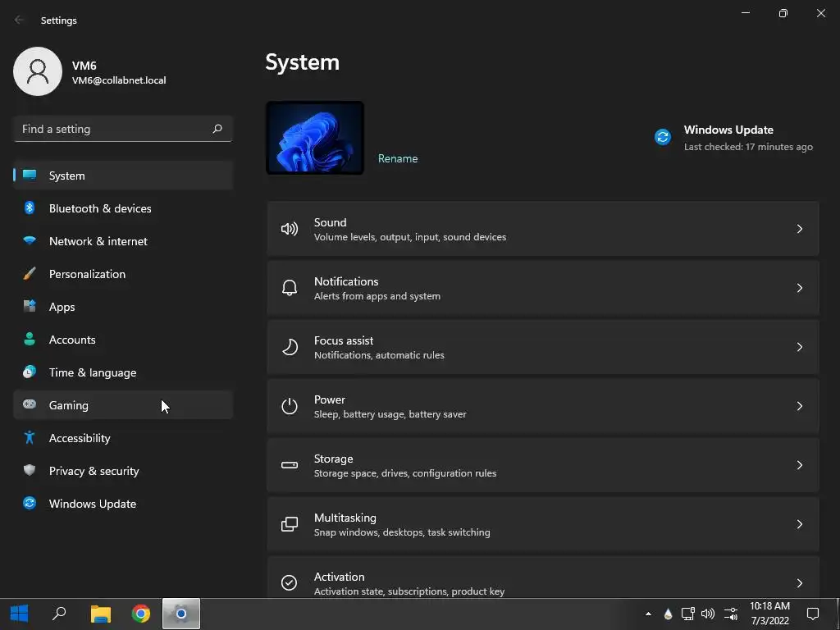Open the Power settings row
The height and width of the screenshot is (630, 840).
pyautogui.click(x=543, y=406)
